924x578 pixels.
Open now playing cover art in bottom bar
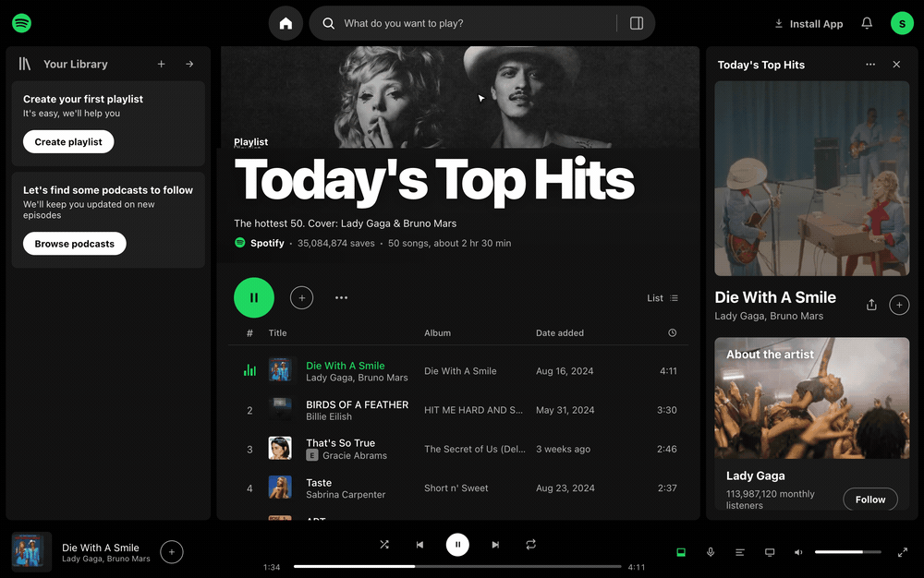coord(31,552)
